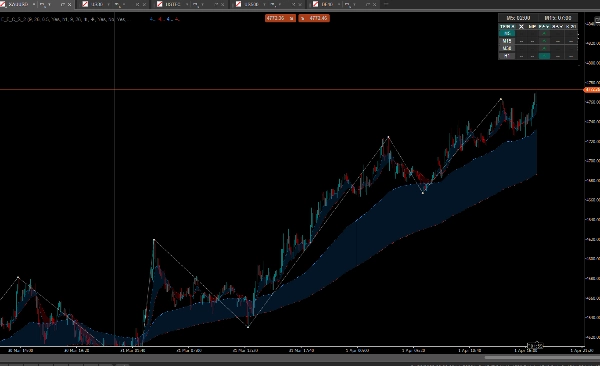
Task: Close the fourth chart tab
Action: click(x=300, y=4)
